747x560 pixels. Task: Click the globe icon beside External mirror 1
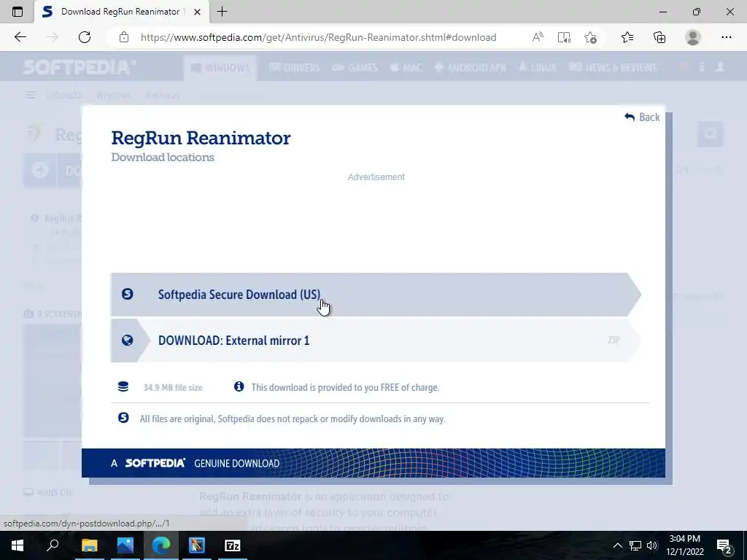tap(127, 340)
